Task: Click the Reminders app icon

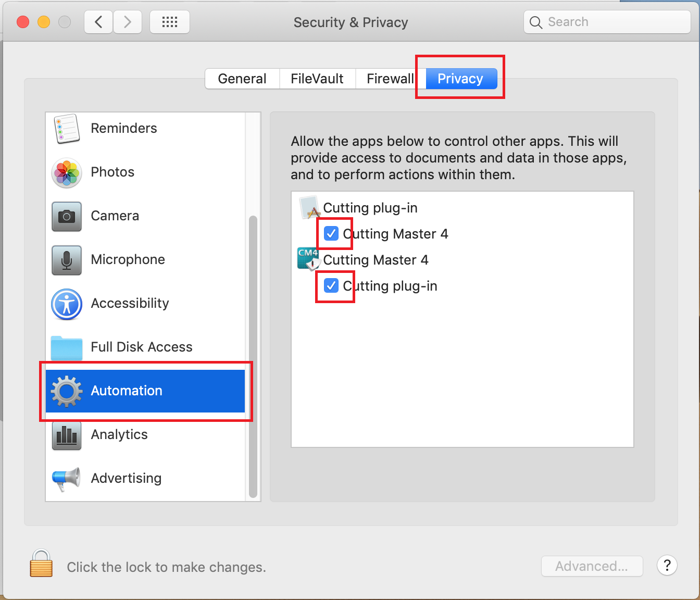Action: tap(67, 129)
